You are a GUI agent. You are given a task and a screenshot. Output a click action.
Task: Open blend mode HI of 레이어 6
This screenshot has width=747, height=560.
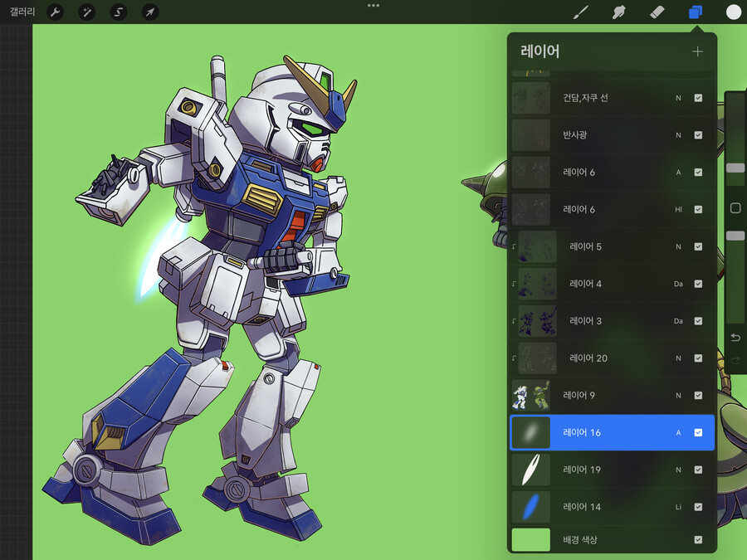click(x=678, y=210)
